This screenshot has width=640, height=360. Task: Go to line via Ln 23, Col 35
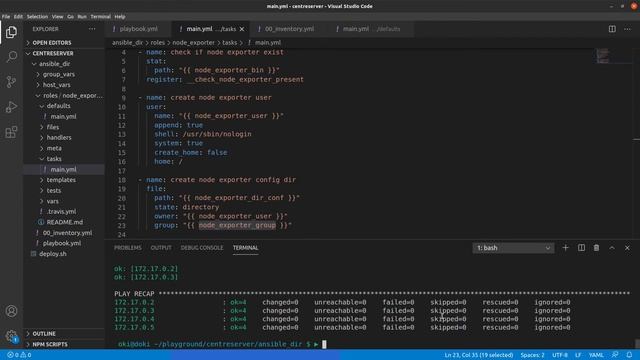[479, 355]
